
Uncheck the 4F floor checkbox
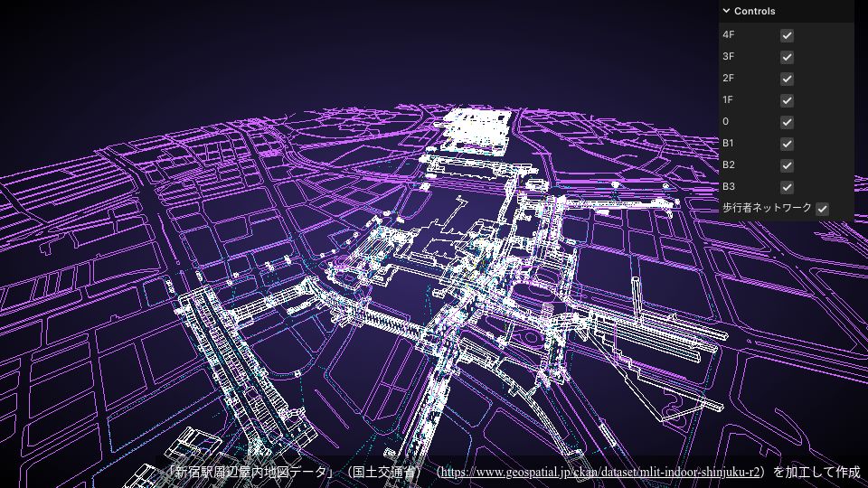coord(787,35)
